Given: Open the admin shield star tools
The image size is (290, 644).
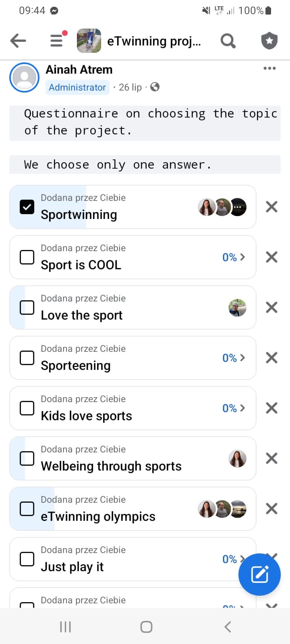Looking at the screenshot, I should (269, 41).
